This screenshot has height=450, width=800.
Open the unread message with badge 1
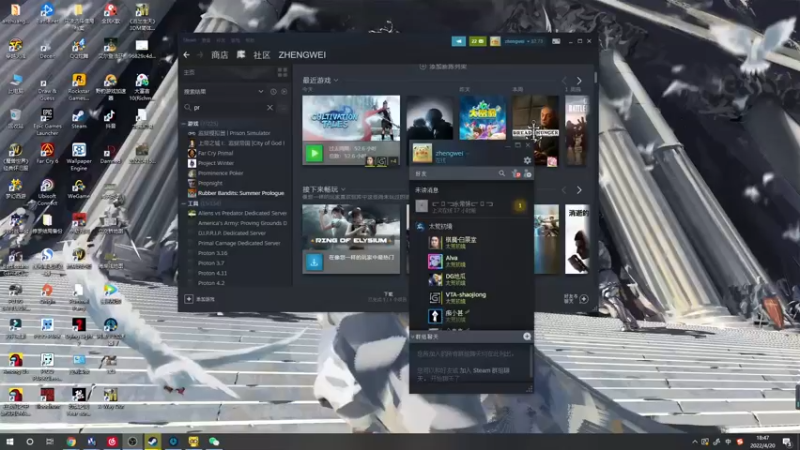click(471, 206)
